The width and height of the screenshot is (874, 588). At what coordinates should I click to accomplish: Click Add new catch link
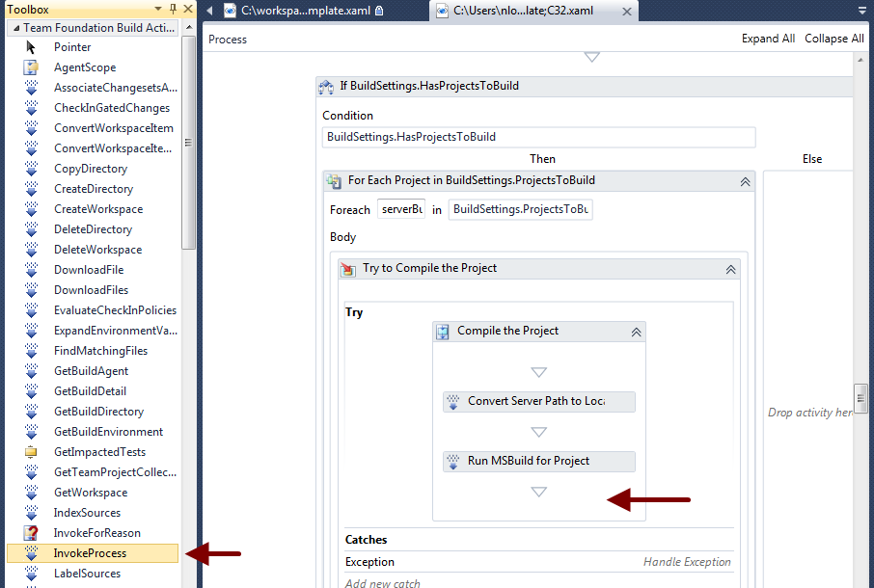[x=382, y=582]
